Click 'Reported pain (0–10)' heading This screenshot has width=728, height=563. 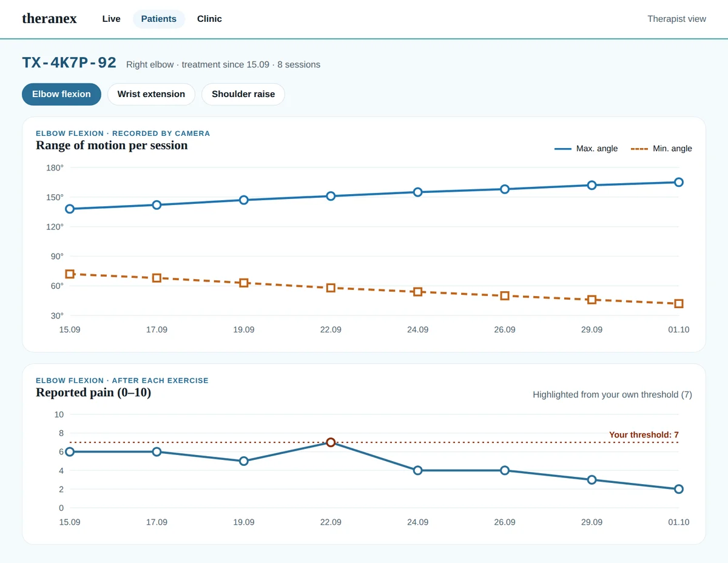[93, 393]
